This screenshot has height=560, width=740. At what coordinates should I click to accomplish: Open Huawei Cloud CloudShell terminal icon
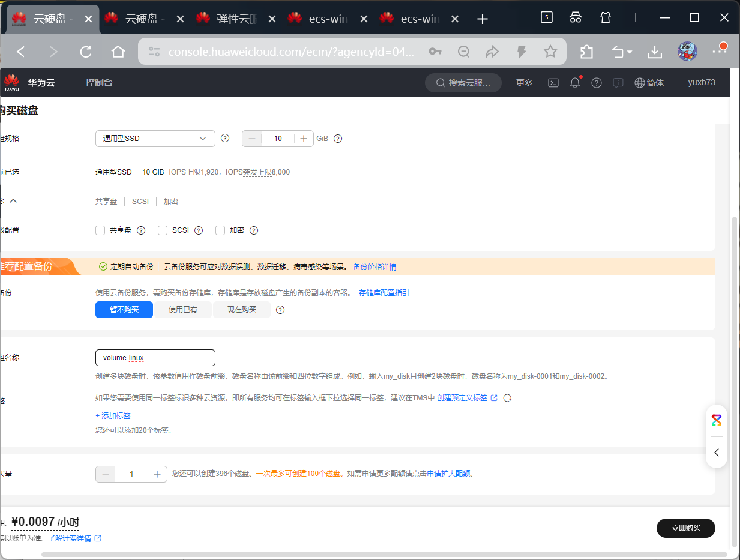click(x=554, y=83)
